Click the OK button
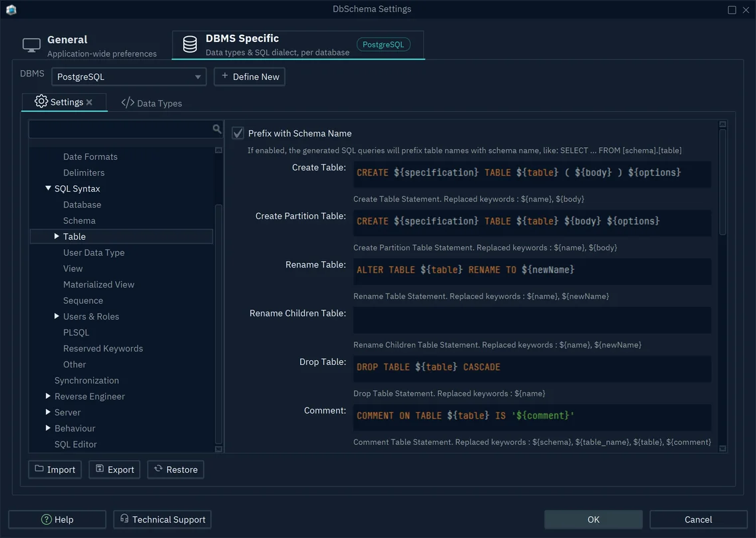Viewport: 756px width, 538px height. (x=593, y=519)
